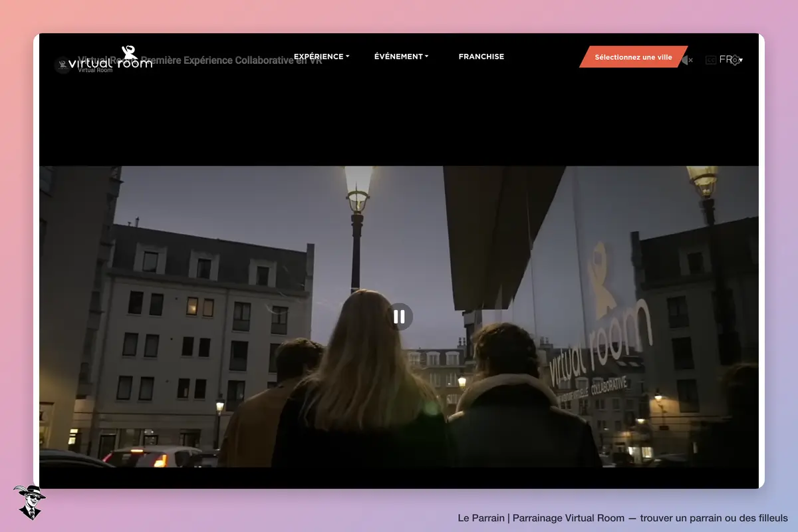Viewport: 798px width, 532px height.
Task: Click the Virtual Room site logo
Action: [x=110, y=57]
